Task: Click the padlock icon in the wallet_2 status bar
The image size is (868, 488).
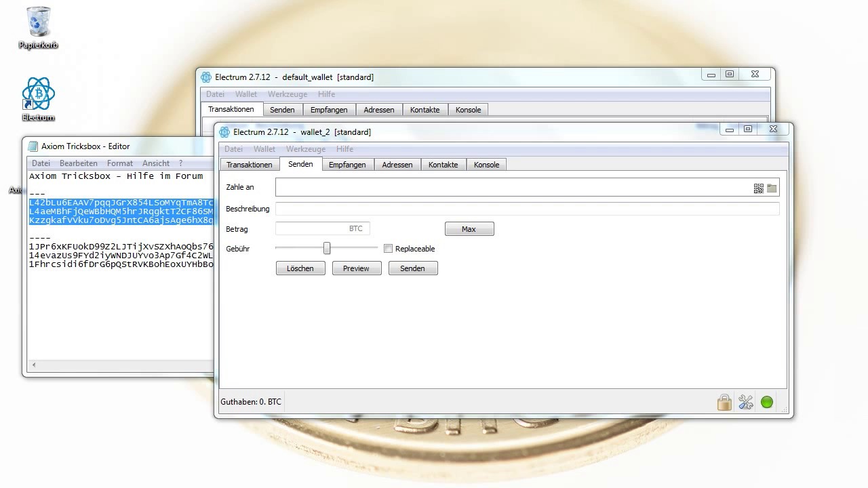Action: click(x=724, y=403)
